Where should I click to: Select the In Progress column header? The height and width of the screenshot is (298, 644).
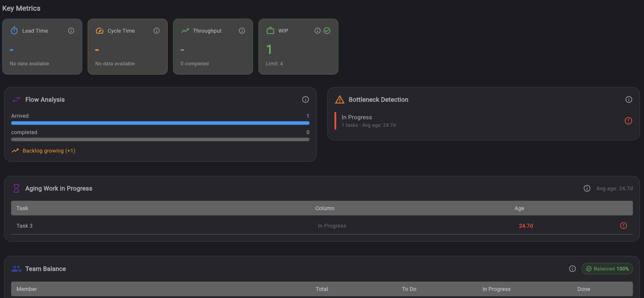coord(496,289)
